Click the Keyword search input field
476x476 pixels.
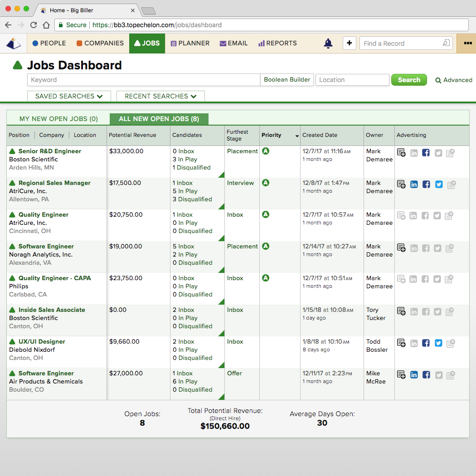click(143, 80)
